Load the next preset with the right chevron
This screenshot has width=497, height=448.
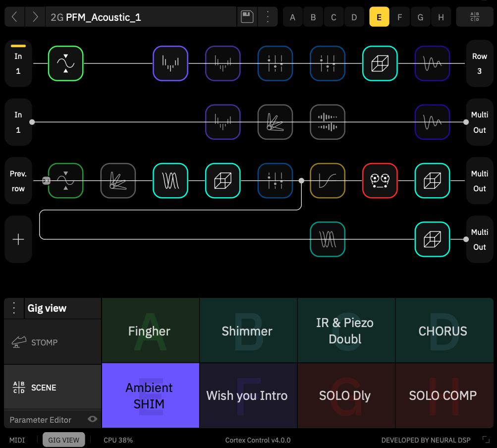click(x=34, y=16)
